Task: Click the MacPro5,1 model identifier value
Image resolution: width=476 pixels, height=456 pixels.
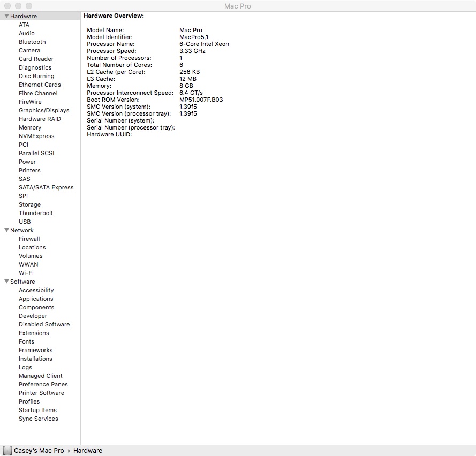Action: (194, 37)
